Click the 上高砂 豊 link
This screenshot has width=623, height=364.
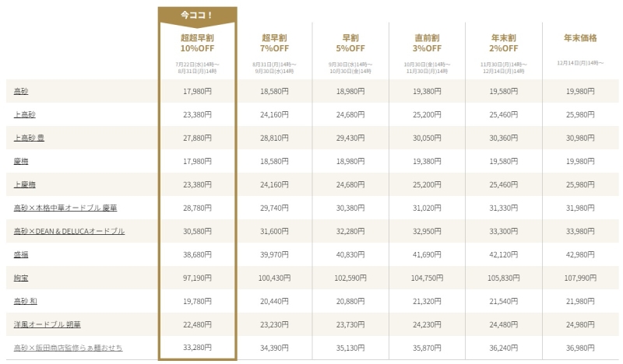pyautogui.click(x=29, y=138)
